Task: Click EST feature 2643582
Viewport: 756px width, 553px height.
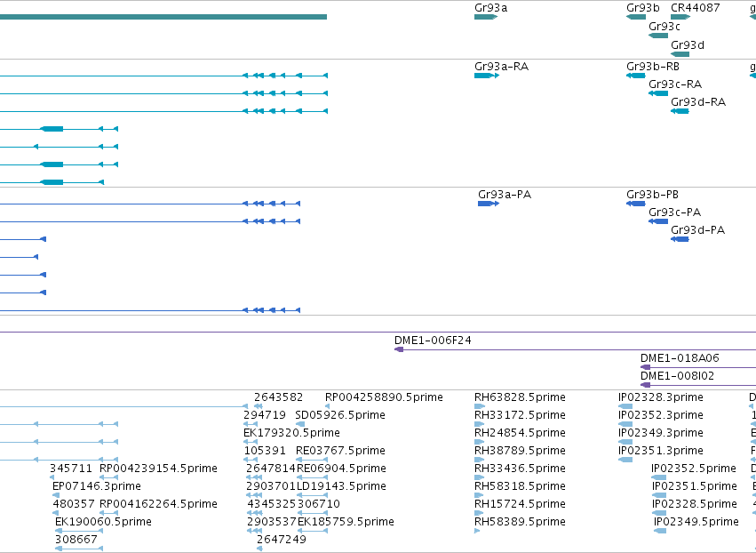Action: click(258, 406)
